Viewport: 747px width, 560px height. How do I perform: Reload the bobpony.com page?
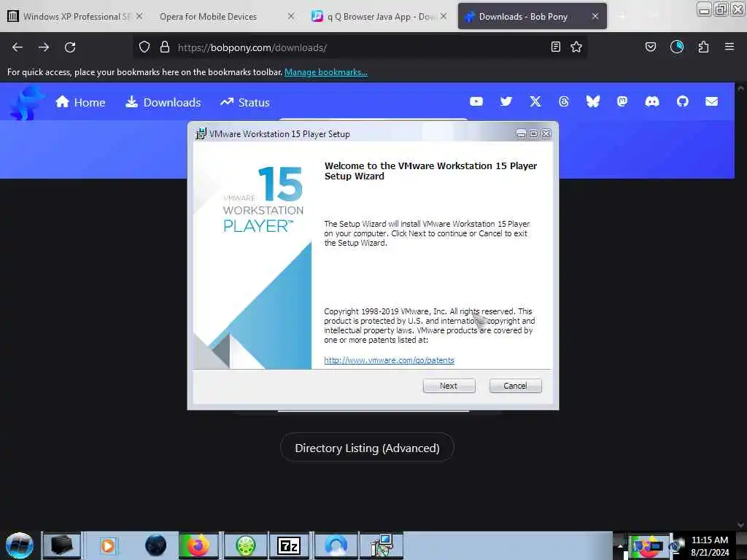(x=70, y=47)
